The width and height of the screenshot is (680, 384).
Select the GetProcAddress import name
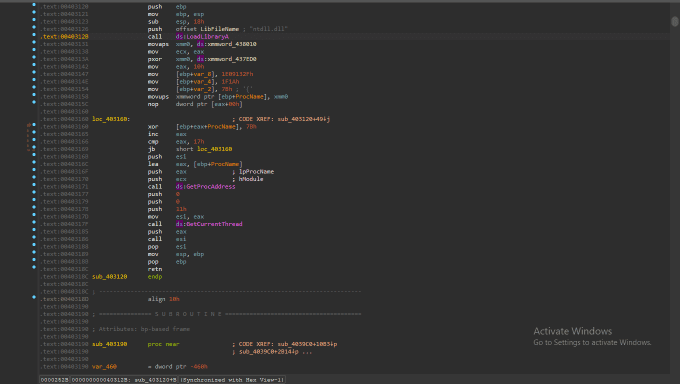[211, 187]
